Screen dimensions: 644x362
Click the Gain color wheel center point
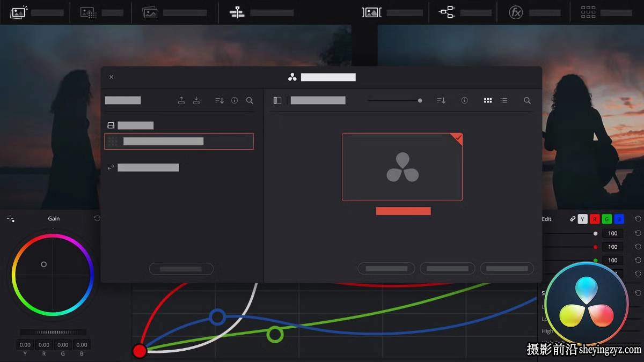44,264
